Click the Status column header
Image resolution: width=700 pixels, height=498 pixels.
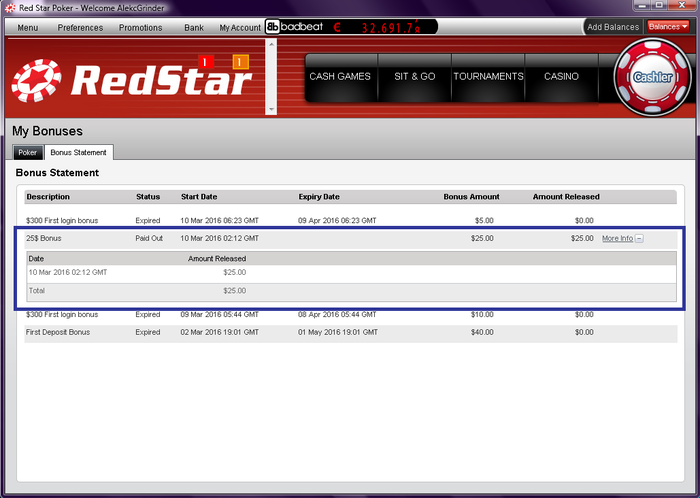[148, 197]
